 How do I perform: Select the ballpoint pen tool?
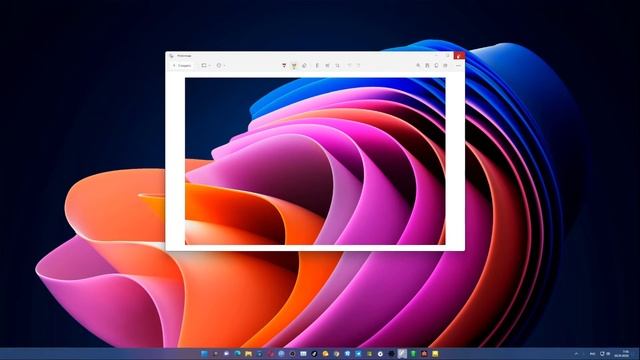click(x=284, y=65)
